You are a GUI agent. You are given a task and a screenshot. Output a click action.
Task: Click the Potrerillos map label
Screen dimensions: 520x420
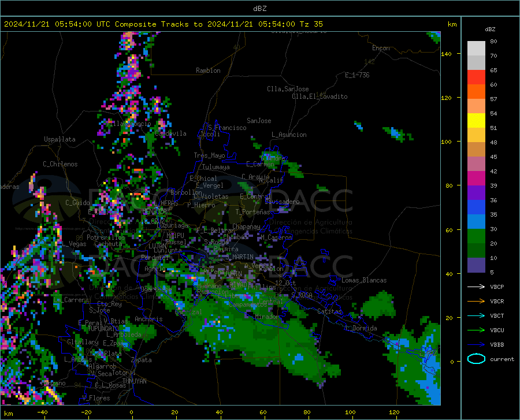(106, 237)
